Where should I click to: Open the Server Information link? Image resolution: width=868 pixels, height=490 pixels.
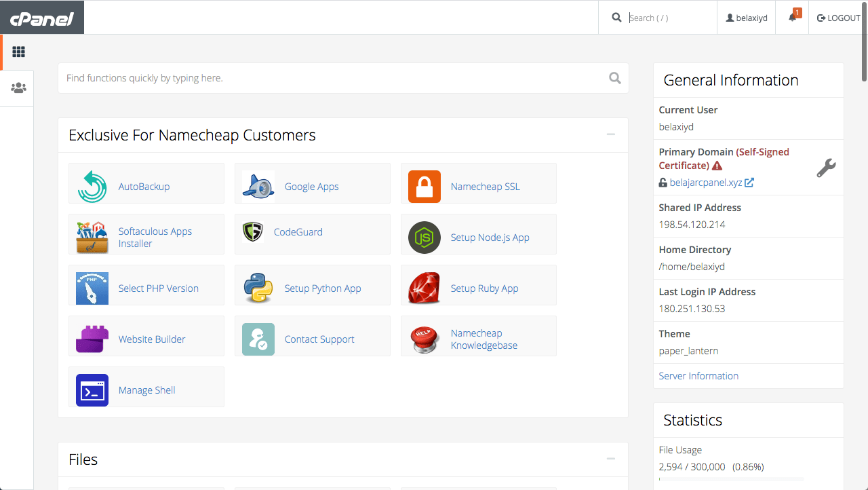pyautogui.click(x=698, y=375)
